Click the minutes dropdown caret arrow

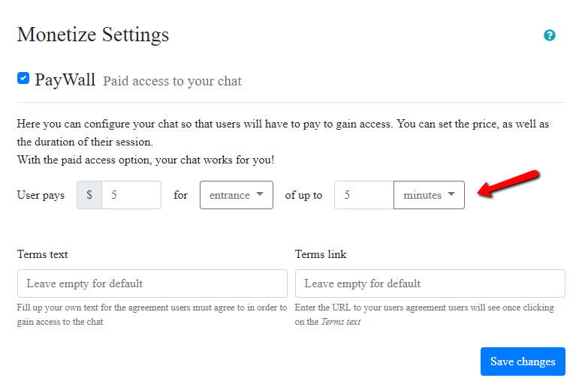pos(451,195)
